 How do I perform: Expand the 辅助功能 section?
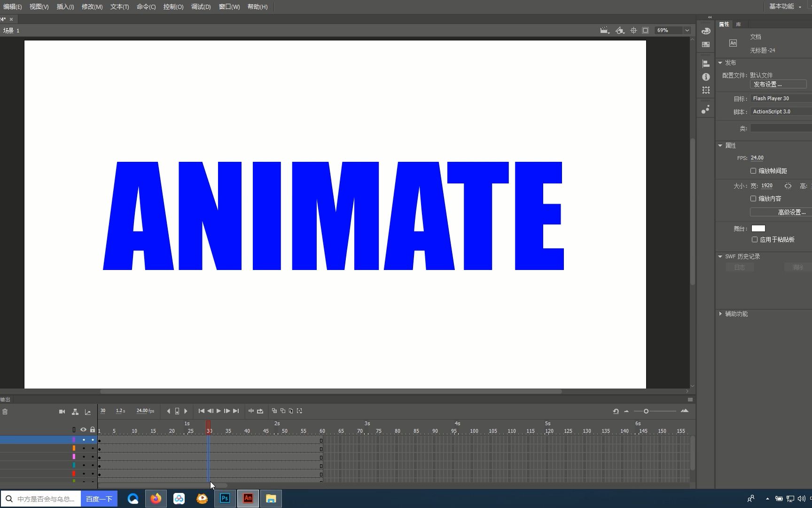tap(720, 314)
